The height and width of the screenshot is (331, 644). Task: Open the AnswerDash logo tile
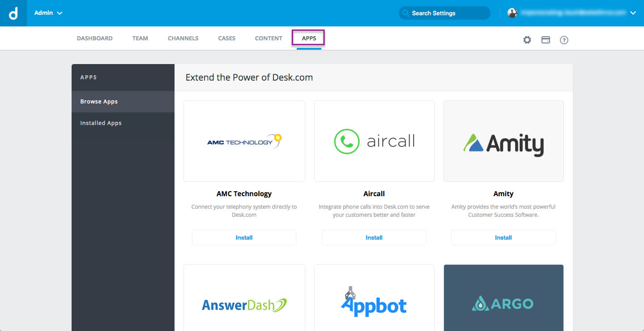tap(244, 297)
